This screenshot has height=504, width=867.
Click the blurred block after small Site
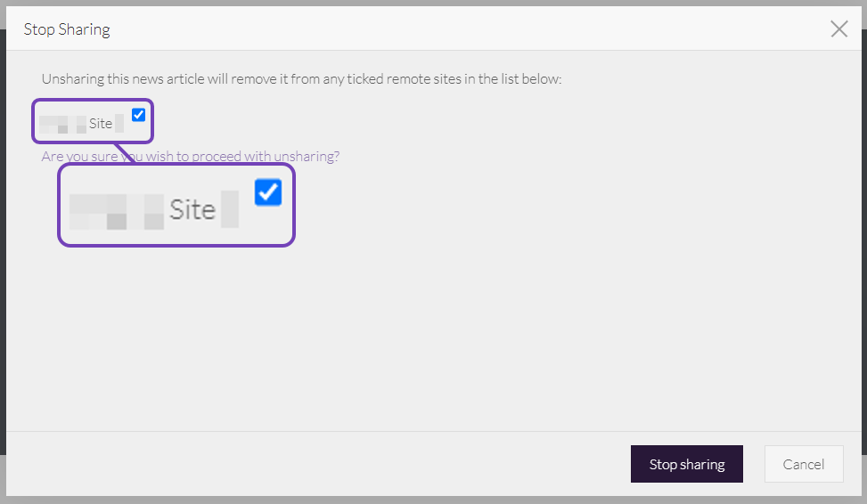click(x=119, y=125)
